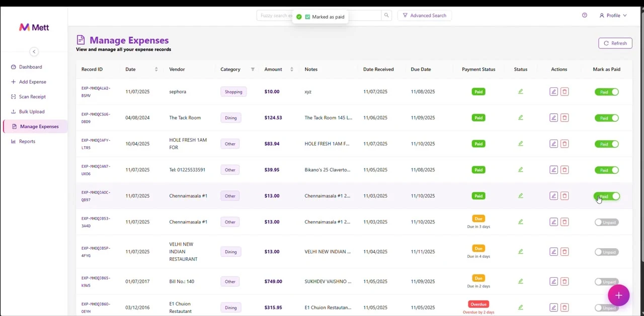Open Add Expense in sidebar

point(33,82)
